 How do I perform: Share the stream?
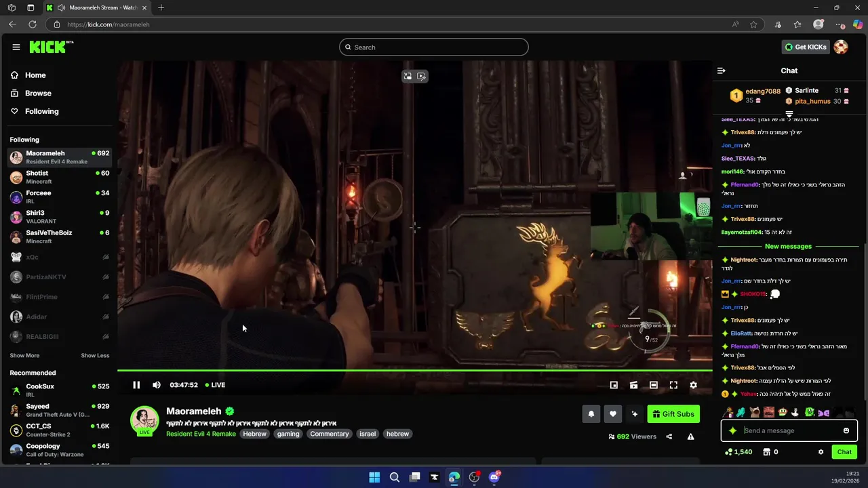(x=669, y=436)
